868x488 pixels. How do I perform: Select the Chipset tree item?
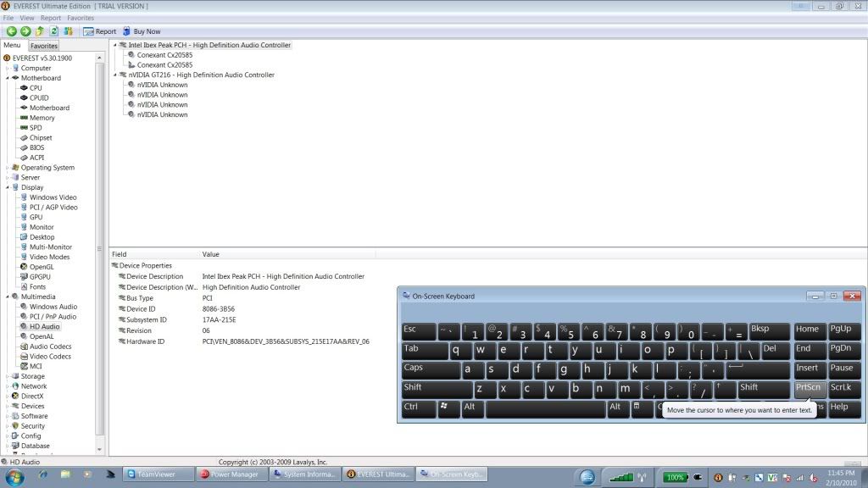[41, 138]
